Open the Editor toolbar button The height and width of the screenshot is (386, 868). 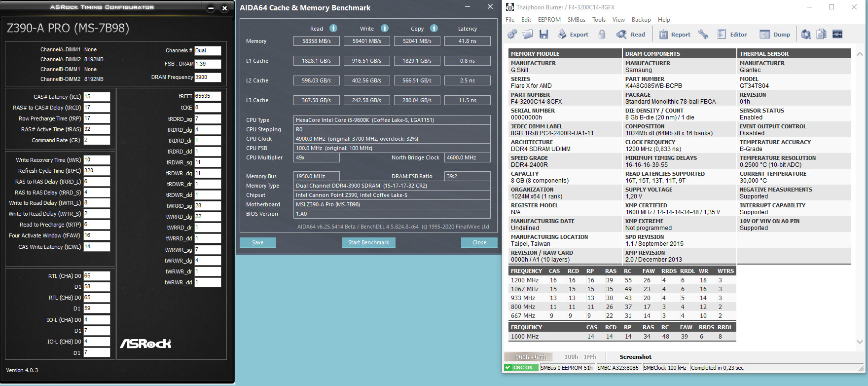[x=732, y=34]
